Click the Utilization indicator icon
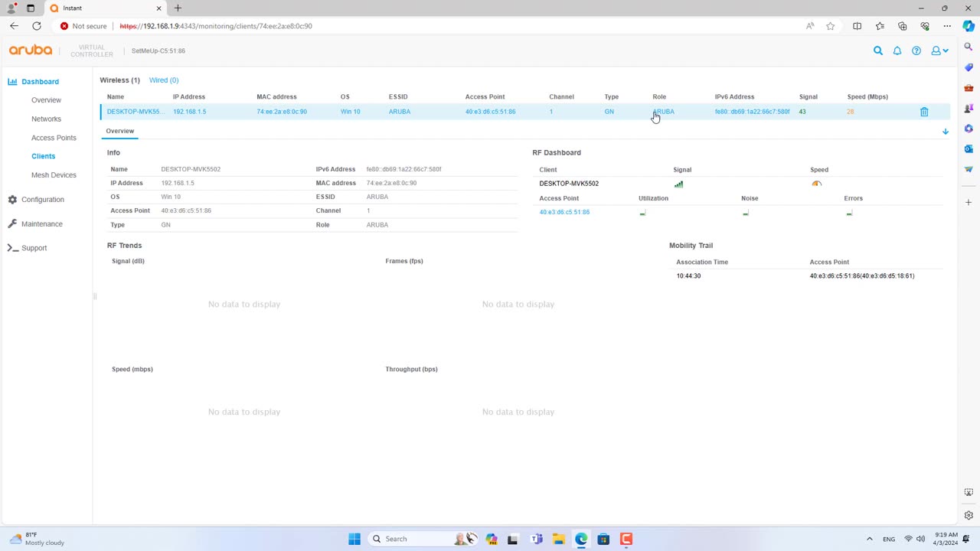 point(642,213)
